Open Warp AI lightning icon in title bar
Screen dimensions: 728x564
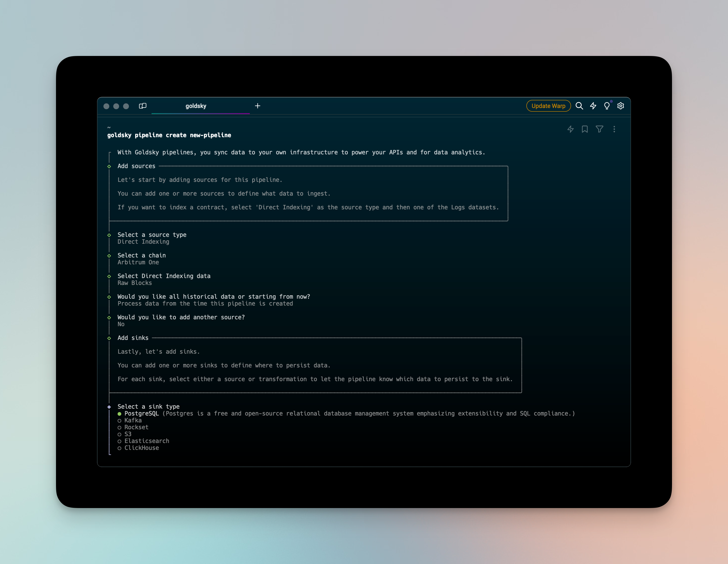coord(593,106)
